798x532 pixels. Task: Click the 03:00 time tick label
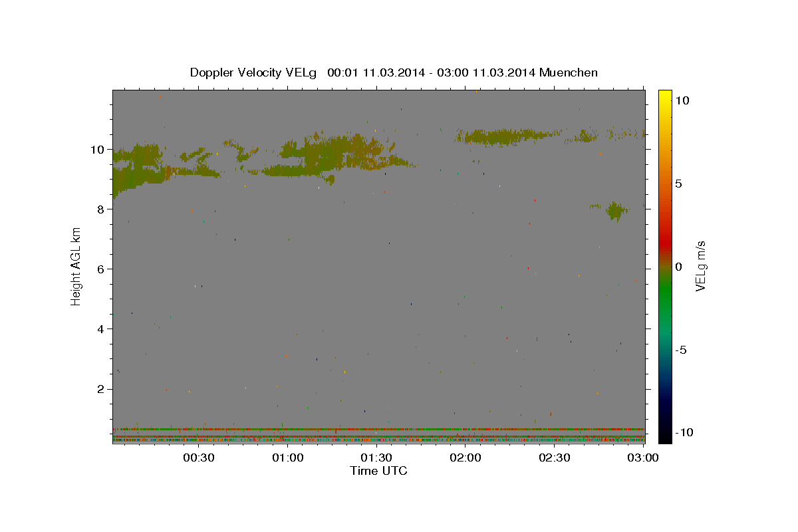[x=643, y=458]
